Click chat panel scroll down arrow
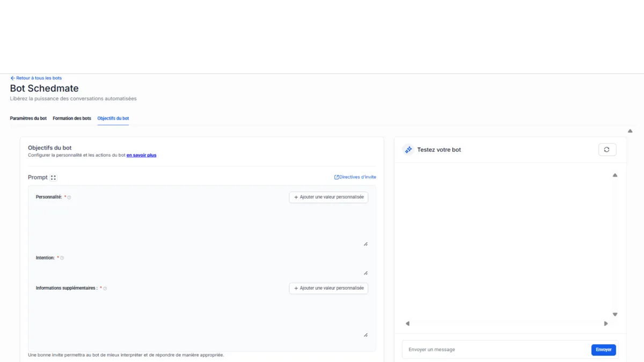Screen dimensions: 644x362 coord(615,315)
